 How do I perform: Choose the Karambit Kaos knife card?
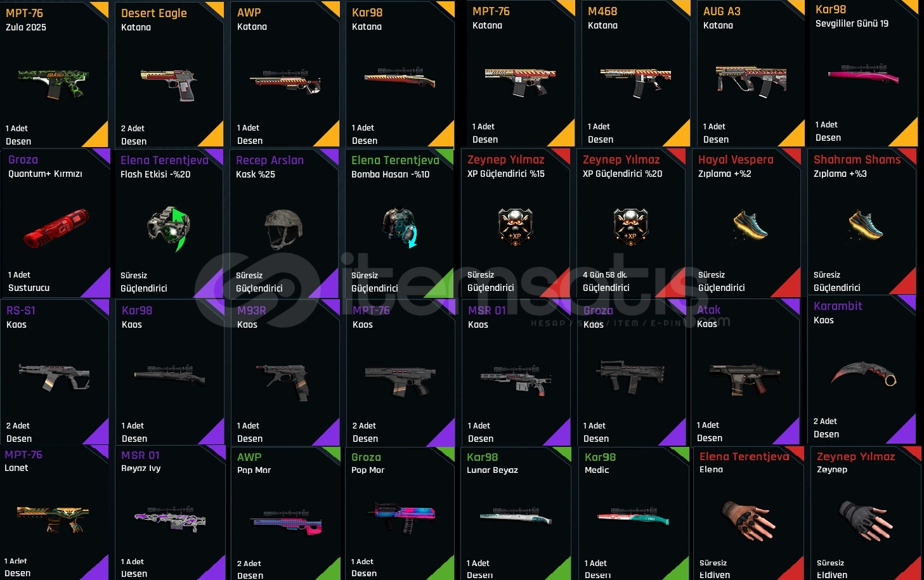pos(861,370)
